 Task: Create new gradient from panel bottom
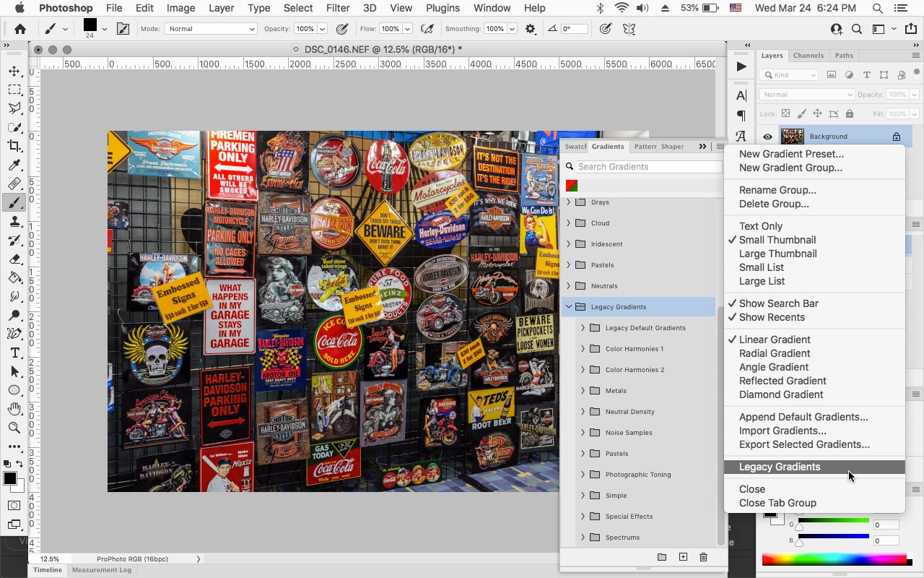coord(683,557)
